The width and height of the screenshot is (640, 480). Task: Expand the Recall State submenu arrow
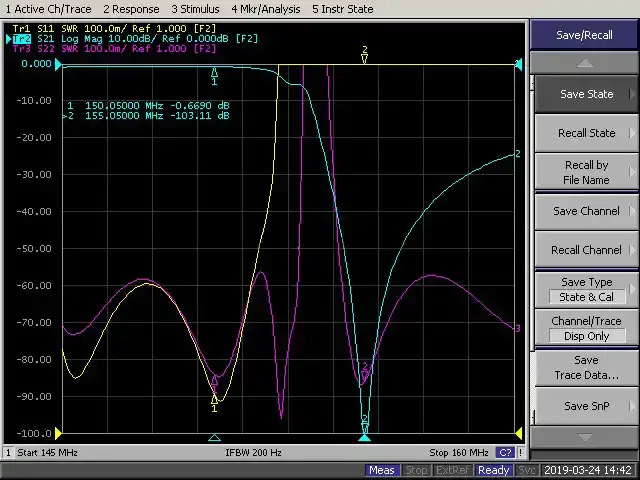point(632,133)
